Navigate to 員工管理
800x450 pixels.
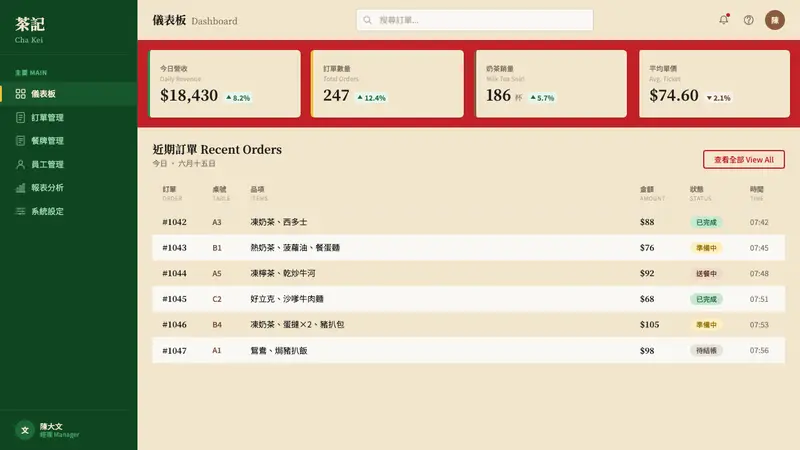pyautogui.click(x=68, y=164)
